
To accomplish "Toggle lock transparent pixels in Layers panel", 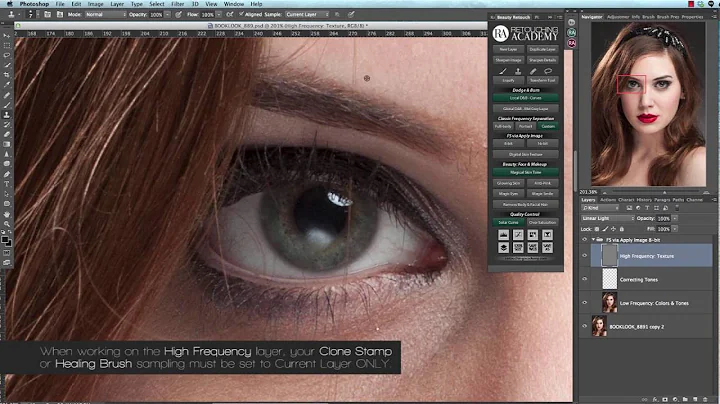I will pos(597,229).
